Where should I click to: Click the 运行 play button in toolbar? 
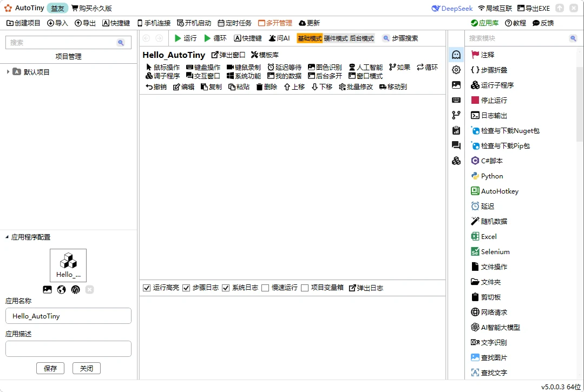[186, 38]
